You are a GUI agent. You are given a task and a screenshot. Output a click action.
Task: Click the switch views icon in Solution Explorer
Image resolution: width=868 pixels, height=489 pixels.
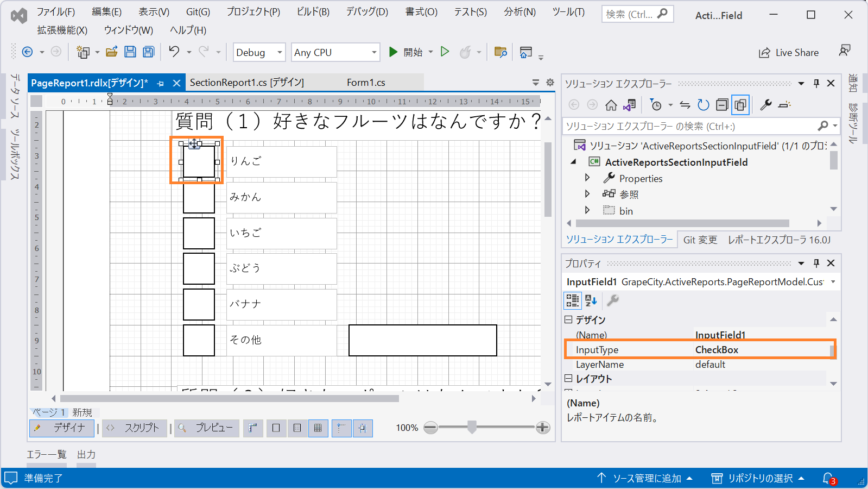[x=630, y=105]
